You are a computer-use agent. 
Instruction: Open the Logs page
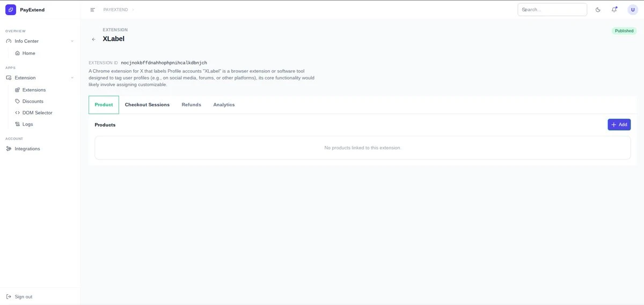27,124
